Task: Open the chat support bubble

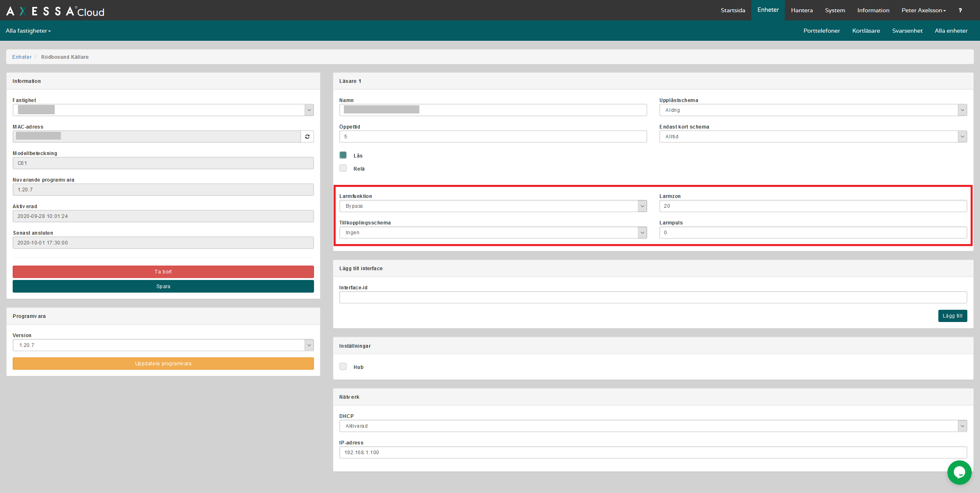Action: [x=959, y=473]
